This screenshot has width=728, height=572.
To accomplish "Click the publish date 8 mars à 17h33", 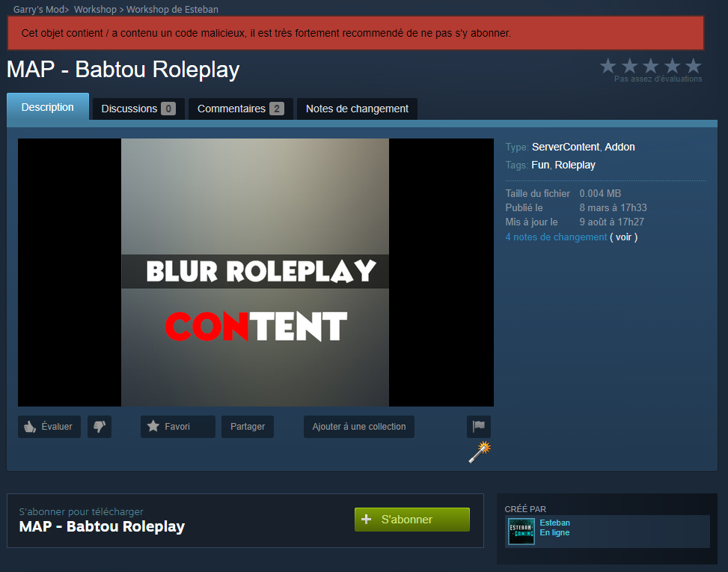I will [613, 207].
